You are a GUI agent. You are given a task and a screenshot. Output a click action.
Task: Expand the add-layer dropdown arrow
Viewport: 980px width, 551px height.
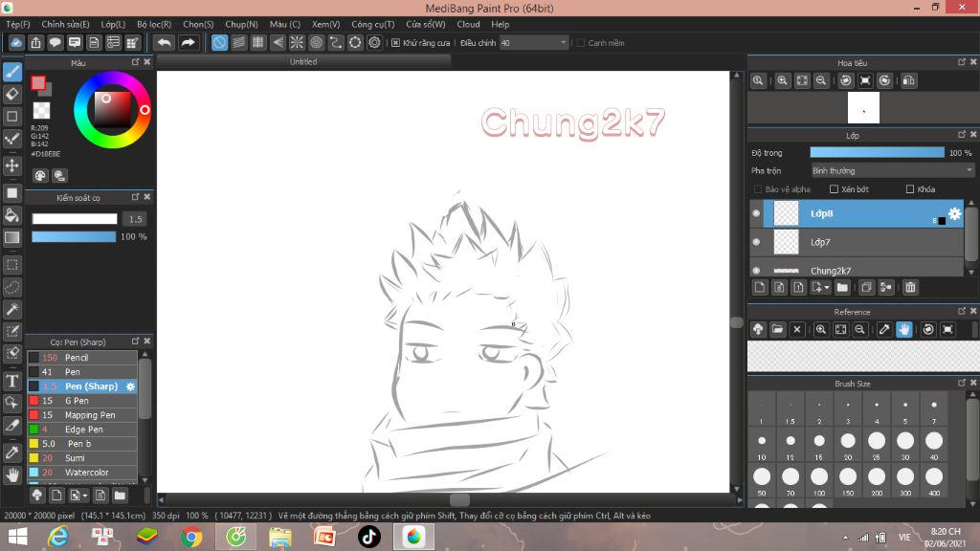pyautogui.click(x=827, y=287)
